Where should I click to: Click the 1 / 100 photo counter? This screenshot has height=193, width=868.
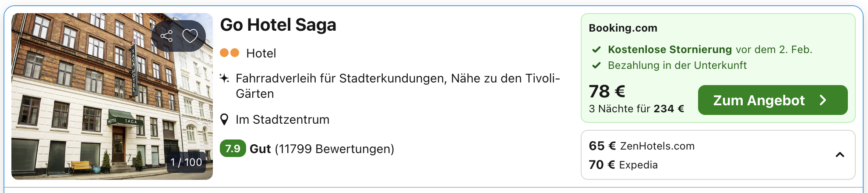[186, 162]
